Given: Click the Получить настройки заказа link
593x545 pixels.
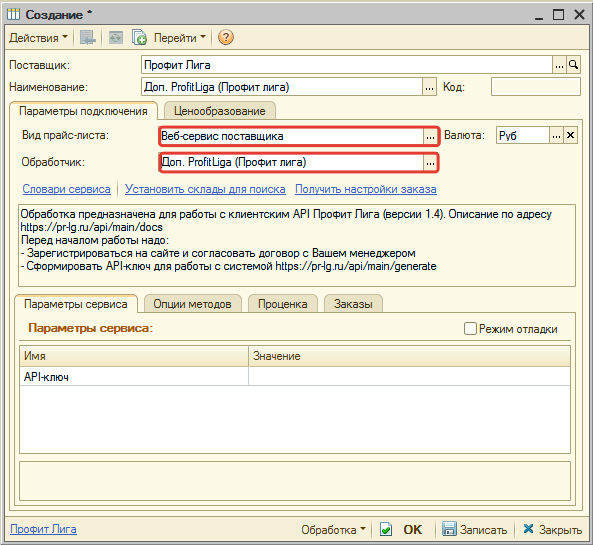Looking at the screenshot, I should [x=366, y=189].
